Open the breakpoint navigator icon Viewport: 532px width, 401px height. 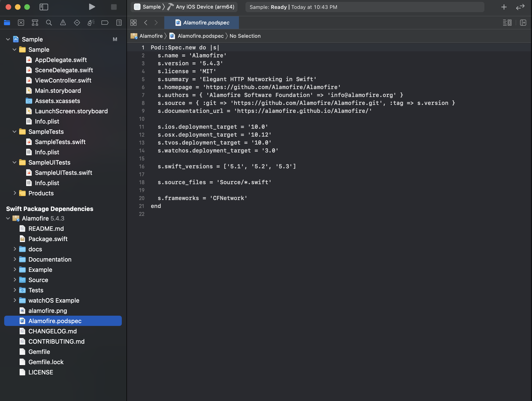[x=105, y=23]
